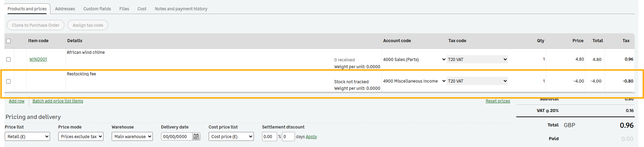The image size is (644, 147).
Task: Click the Qty value in Restocking fee row
Action: (544, 81)
